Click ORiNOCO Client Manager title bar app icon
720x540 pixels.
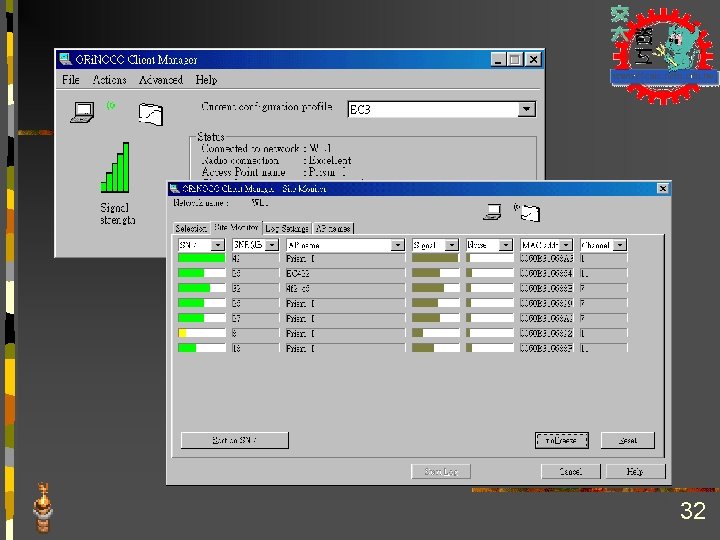pos(66,59)
